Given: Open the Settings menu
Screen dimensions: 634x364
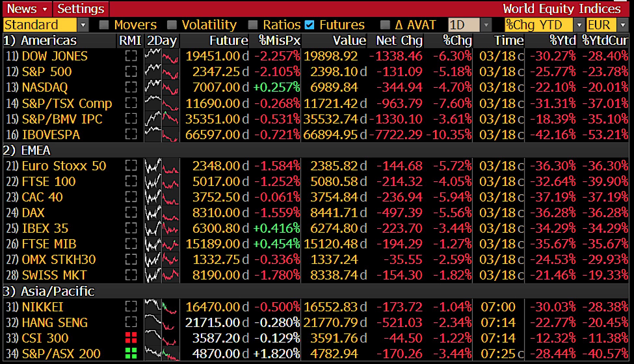Looking at the screenshot, I should coord(81,9).
